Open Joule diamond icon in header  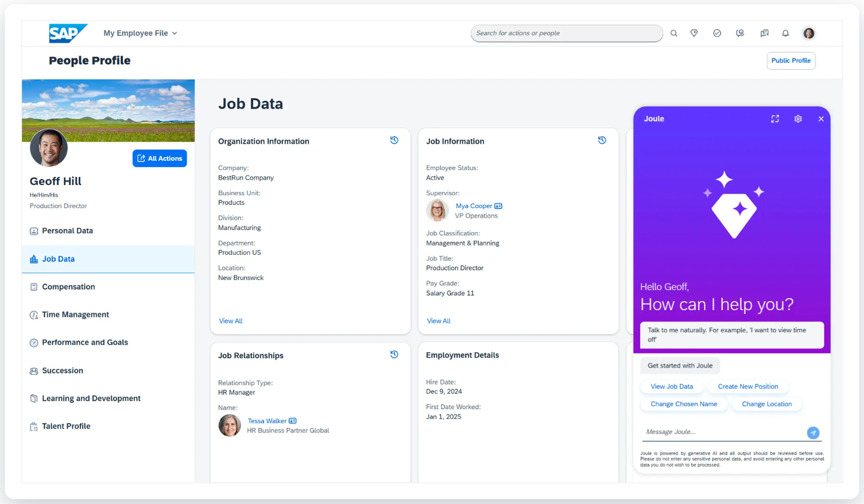[694, 33]
